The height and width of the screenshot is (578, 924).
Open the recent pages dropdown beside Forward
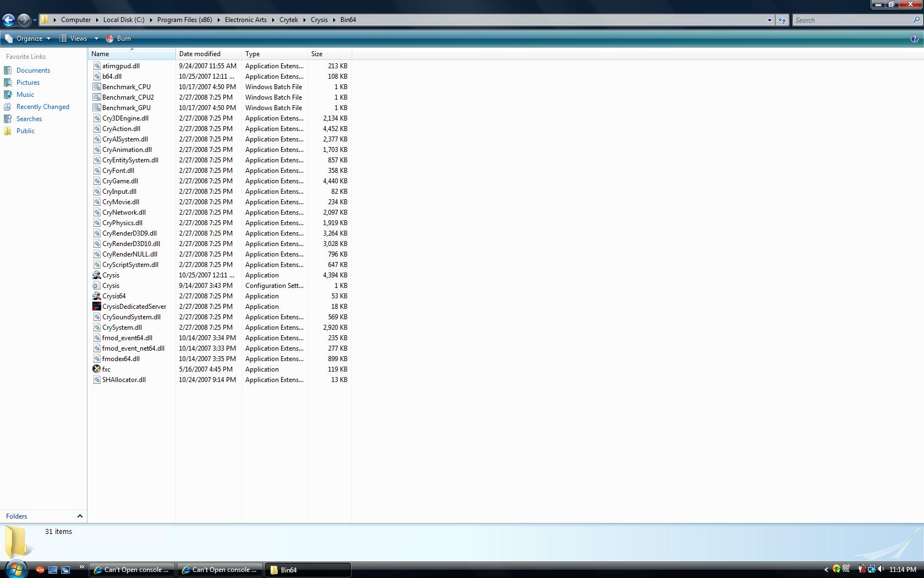coord(35,20)
